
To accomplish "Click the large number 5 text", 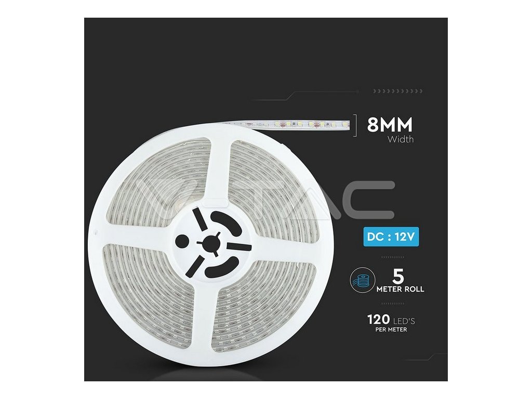I will click(x=398, y=276).
